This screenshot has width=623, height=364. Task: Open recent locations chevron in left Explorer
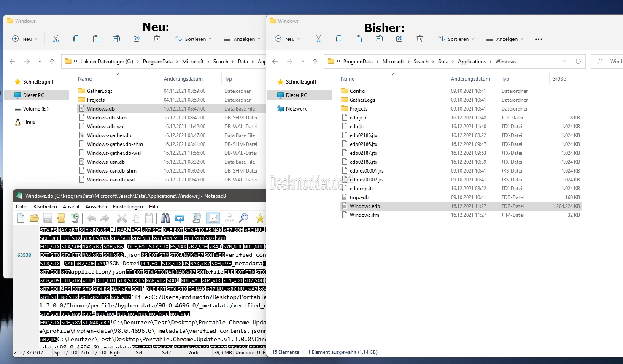40,62
